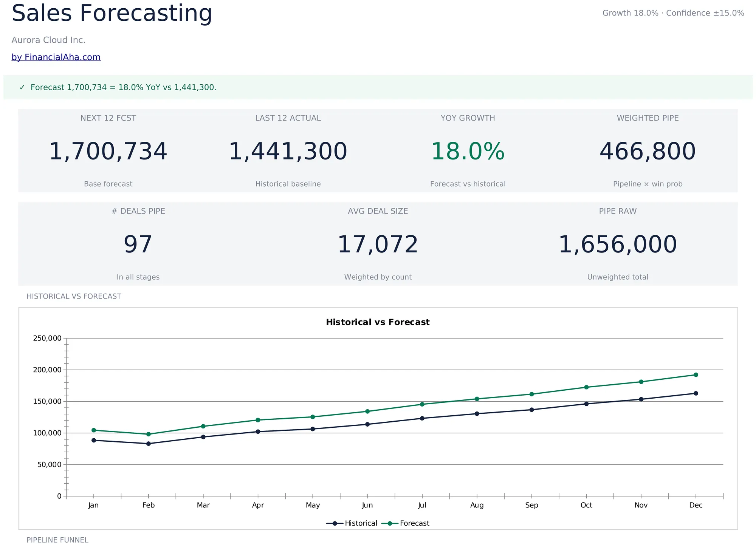Click the Historical vs Forecast chart title
The height and width of the screenshot is (546, 756).
click(378, 322)
